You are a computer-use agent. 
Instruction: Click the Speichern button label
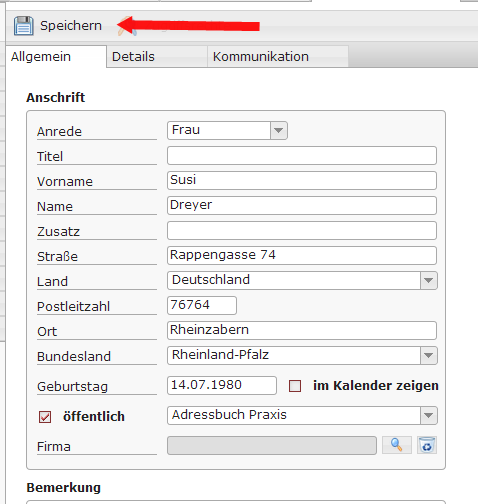(x=71, y=26)
